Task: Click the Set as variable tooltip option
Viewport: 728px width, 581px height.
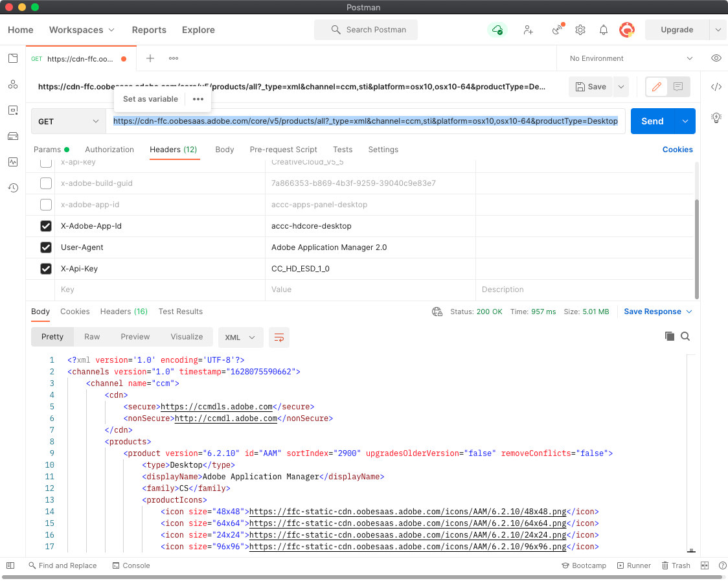Action: (x=150, y=98)
